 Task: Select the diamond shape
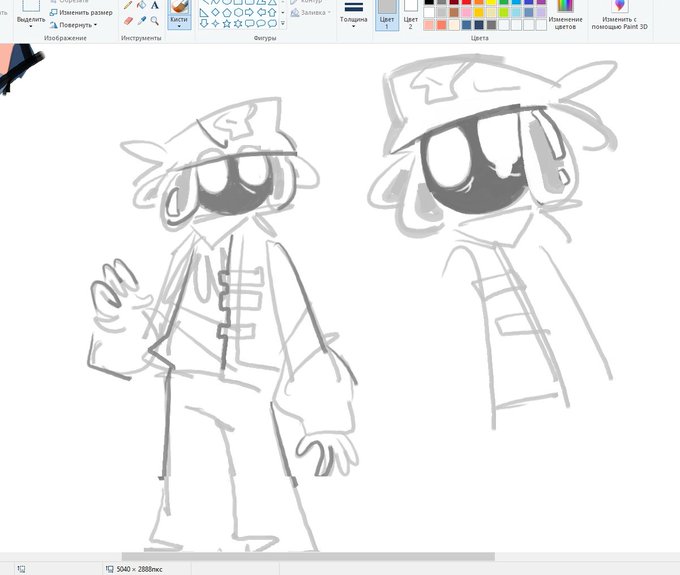point(215,13)
